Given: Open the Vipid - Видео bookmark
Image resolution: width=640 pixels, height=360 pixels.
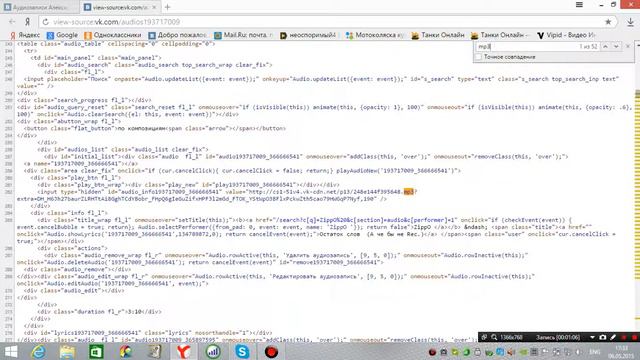Looking at the screenshot, I should point(566,35).
